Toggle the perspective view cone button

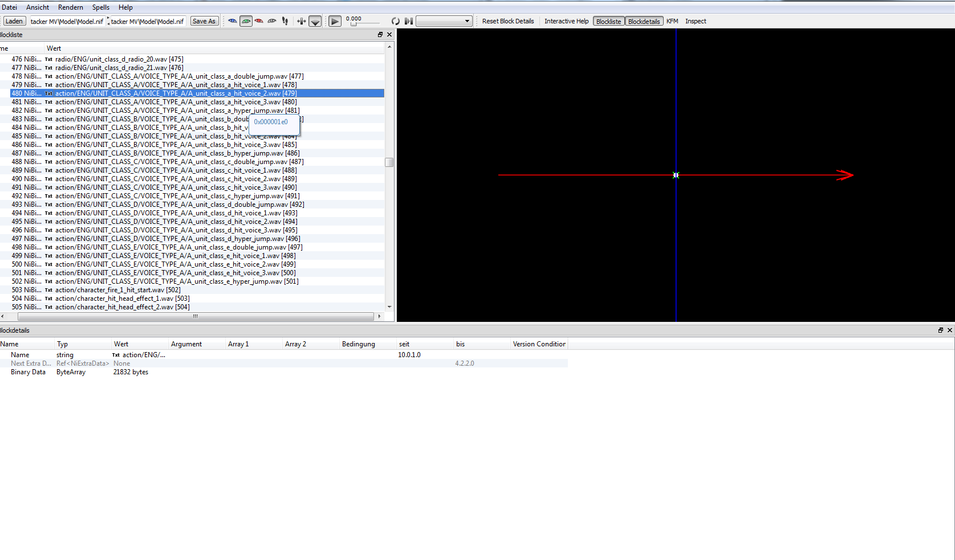click(x=315, y=22)
